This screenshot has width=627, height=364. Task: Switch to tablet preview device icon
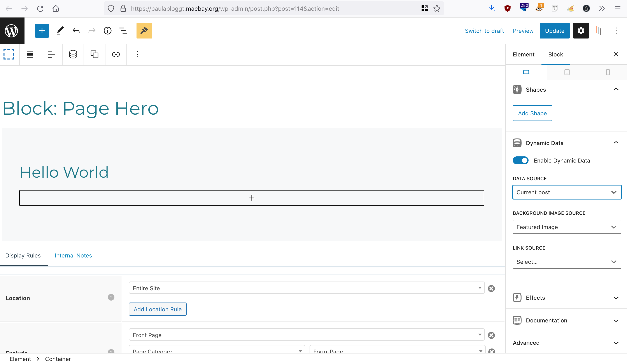coord(567,72)
